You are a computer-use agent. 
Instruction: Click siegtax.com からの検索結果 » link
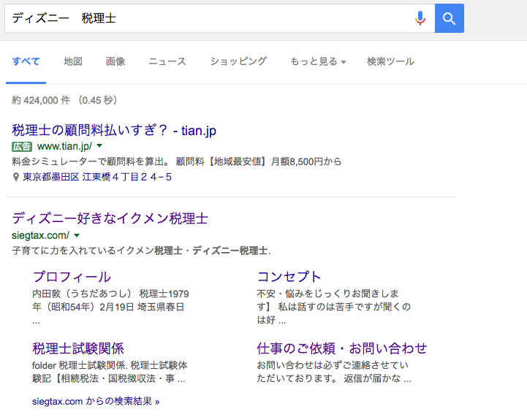(96, 401)
